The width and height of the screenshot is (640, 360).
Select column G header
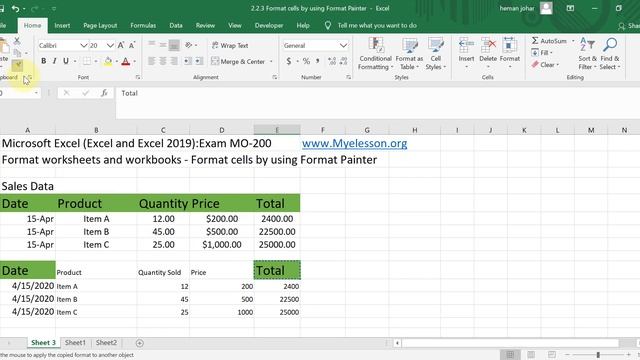click(x=367, y=130)
